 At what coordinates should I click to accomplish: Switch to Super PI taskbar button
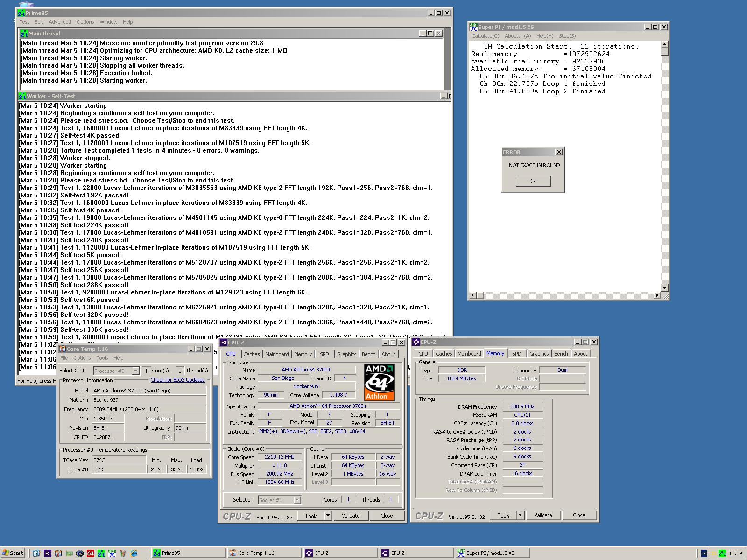[x=493, y=553]
